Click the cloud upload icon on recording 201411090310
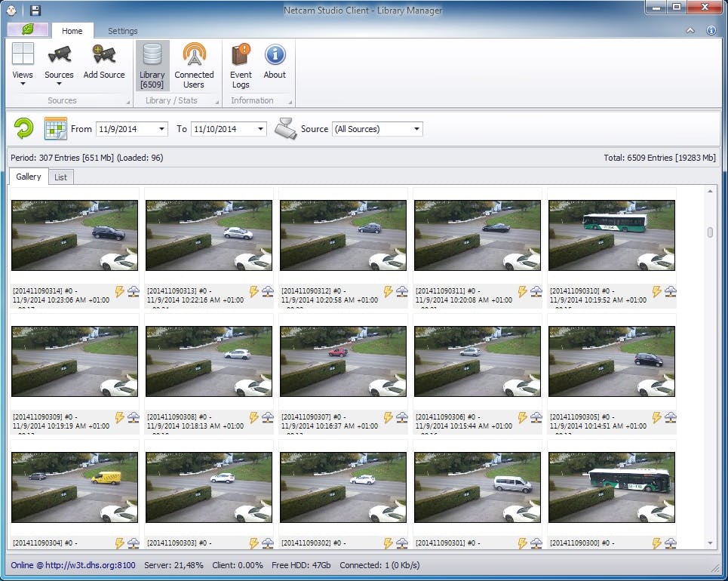 click(x=670, y=292)
